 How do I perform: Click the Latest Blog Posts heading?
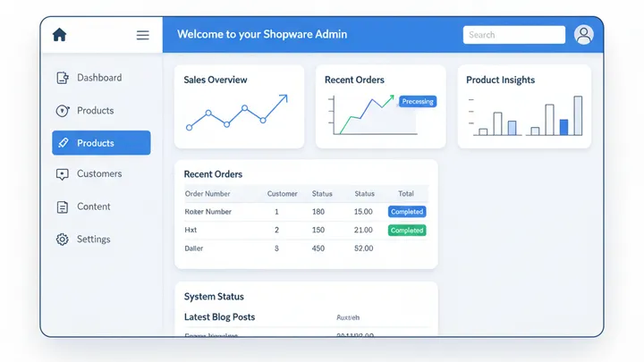pyautogui.click(x=219, y=316)
